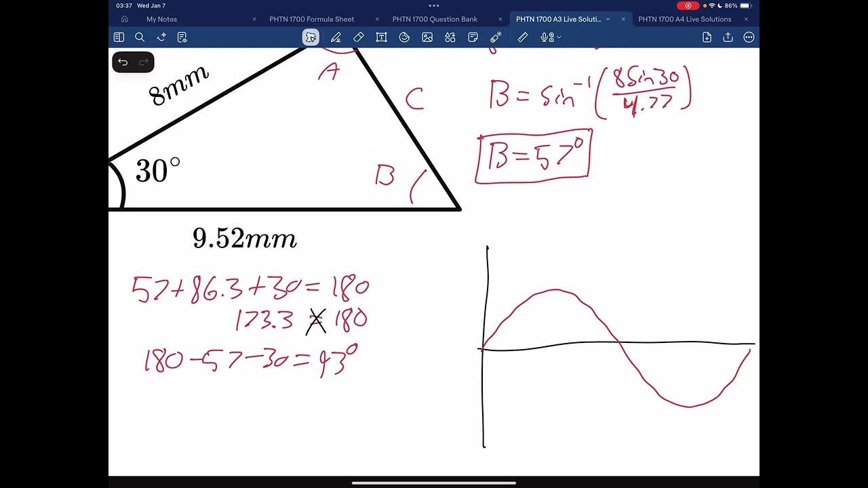The height and width of the screenshot is (488, 868).
Task: Undo the last stroke
Action: click(123, 62)
